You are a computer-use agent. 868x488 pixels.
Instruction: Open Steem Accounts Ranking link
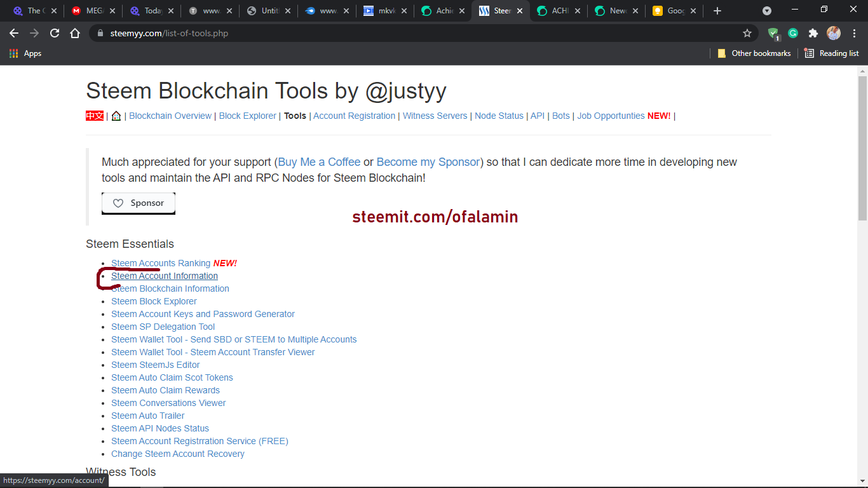161,263
